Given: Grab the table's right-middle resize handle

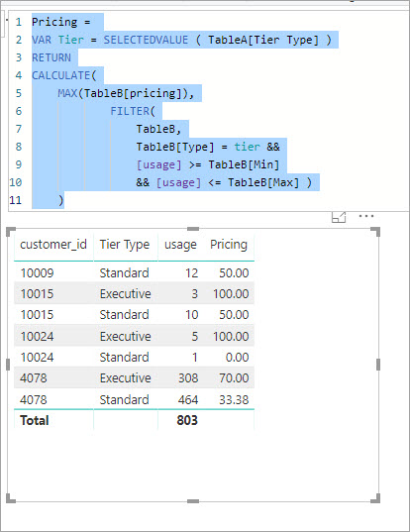Looking at the screenshot, I should click(378, 365).
